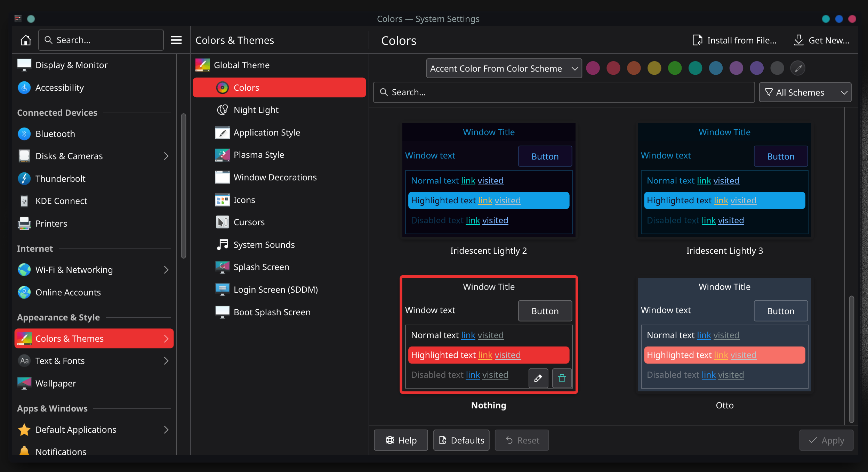Click the Accessibility icon
This screenshot has width=868, height=472.
(24, 88)
